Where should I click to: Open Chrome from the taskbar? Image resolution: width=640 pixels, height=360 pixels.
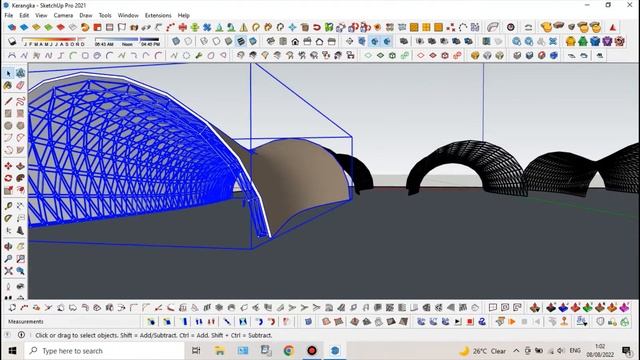(x=289, y=351)
